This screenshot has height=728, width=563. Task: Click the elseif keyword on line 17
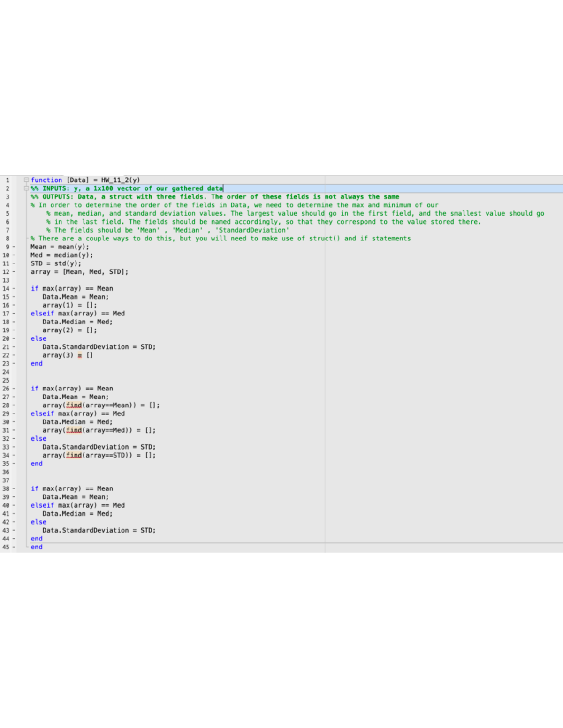42,314
